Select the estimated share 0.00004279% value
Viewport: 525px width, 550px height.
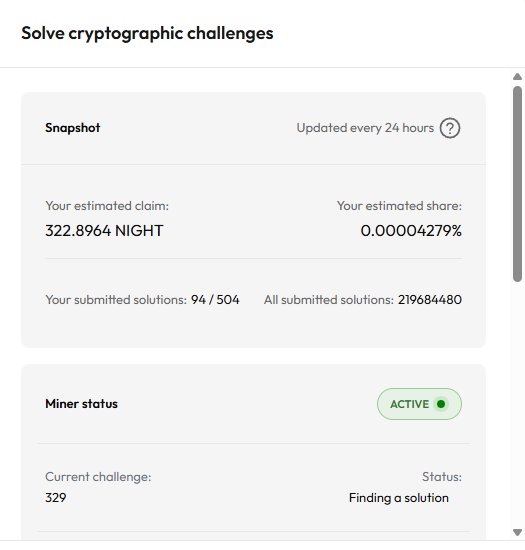tap(411, 231)
